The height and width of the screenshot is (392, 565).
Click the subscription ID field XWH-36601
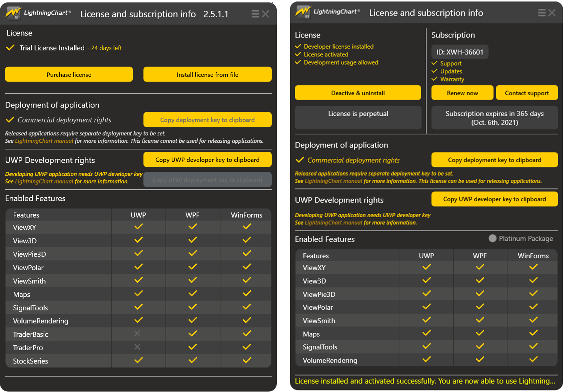click(x=460, y=52)
